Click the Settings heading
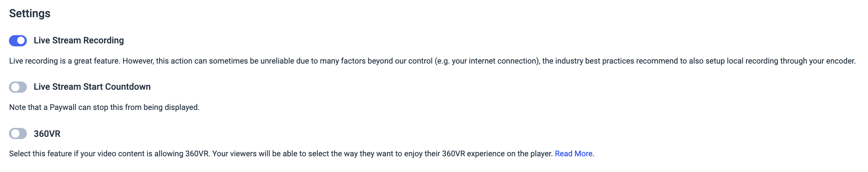The image size is (868, 172). (x=30, y=13)
